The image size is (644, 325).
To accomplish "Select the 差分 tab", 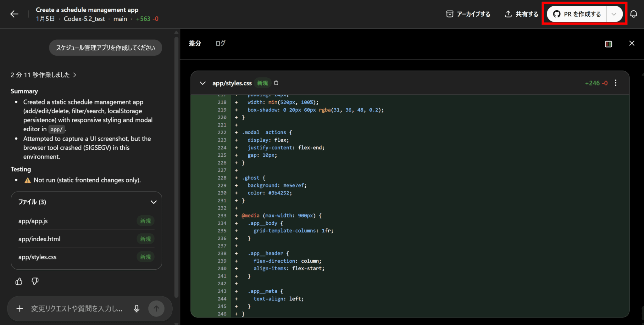I will click(195, 43).
